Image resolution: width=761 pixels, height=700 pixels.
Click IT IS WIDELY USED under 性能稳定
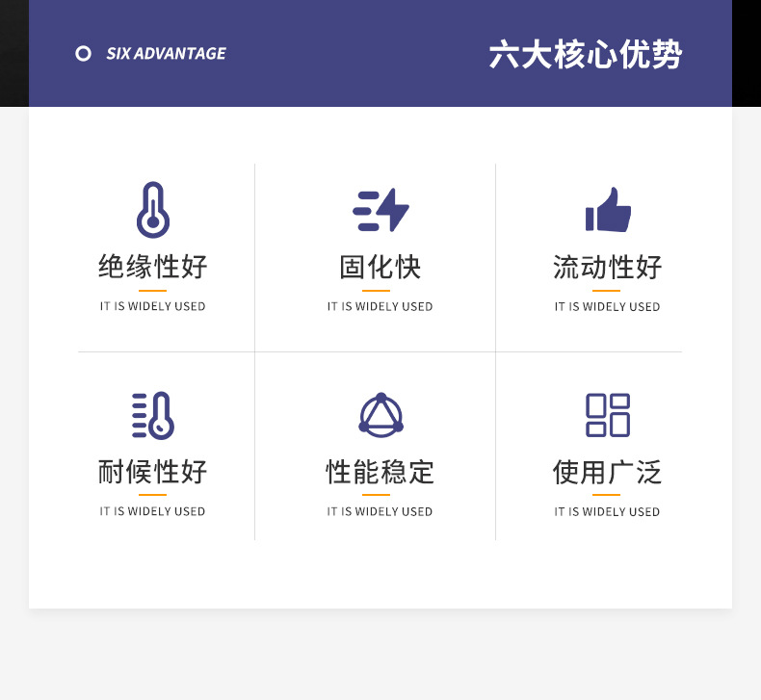[x=380, y=512]
